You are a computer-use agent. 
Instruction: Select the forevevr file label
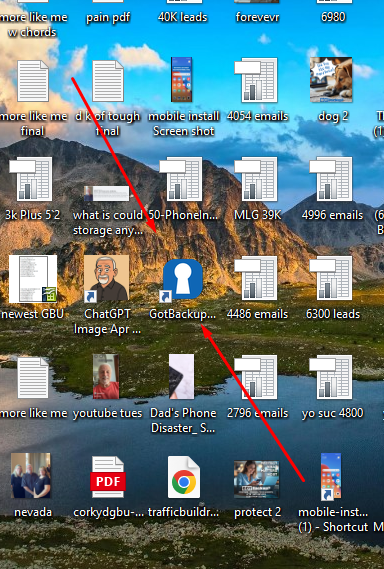(x=257, y=17)
